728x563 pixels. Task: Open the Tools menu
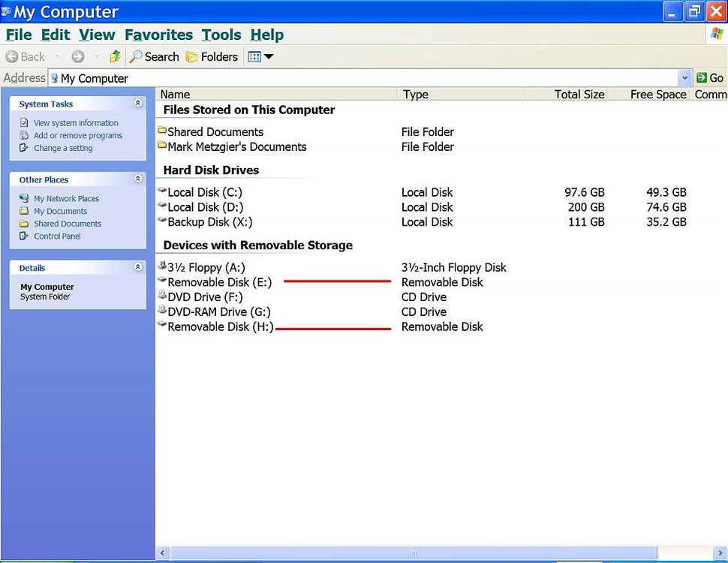(x=221, y=35)
